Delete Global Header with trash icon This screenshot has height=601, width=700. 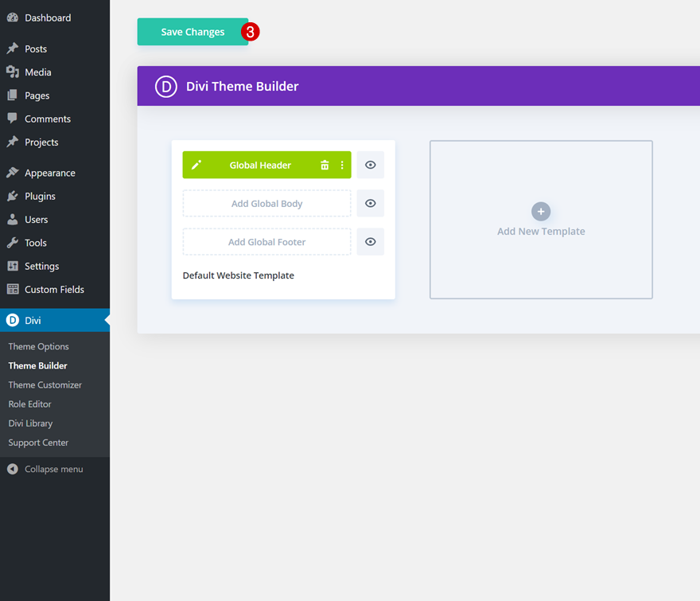[325, 165]
